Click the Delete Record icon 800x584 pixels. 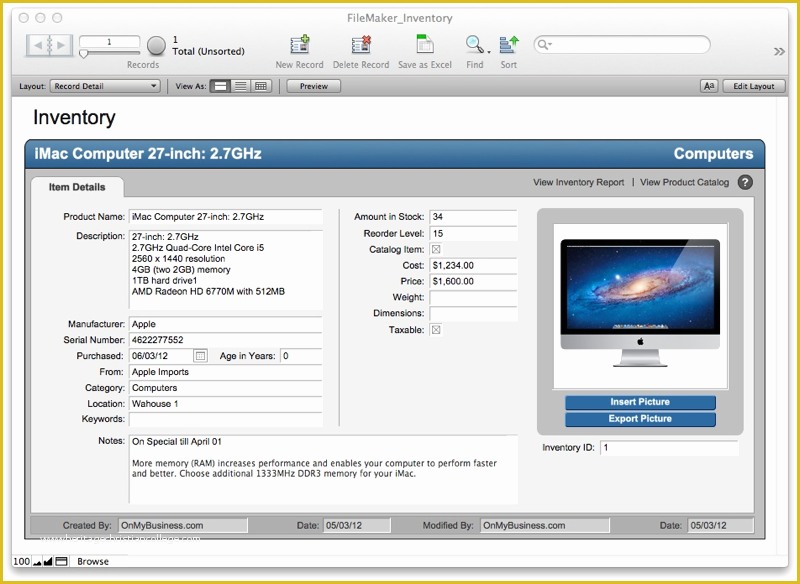click(x=361, y=45)
